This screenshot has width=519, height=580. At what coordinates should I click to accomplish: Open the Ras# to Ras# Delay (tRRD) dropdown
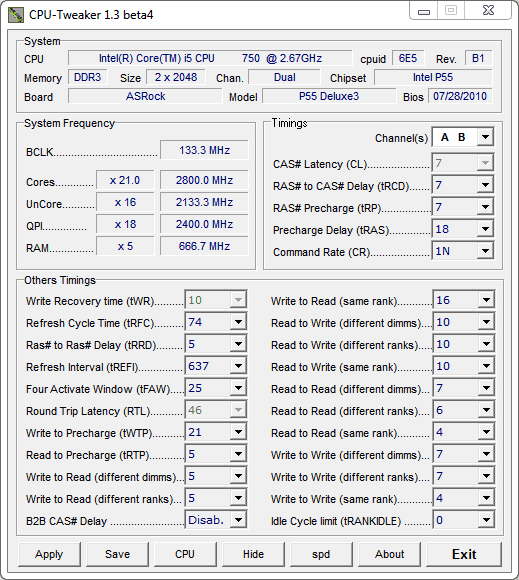pos(216,344)
